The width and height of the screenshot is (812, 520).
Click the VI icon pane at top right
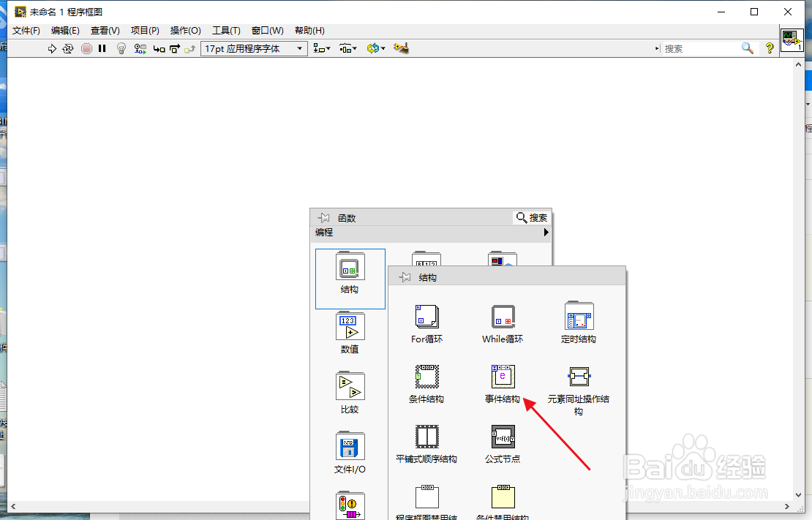point(792,40)
